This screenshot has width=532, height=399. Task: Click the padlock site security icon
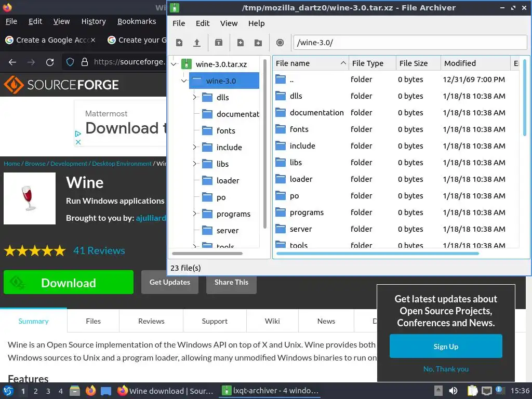(x=85, y=62)
